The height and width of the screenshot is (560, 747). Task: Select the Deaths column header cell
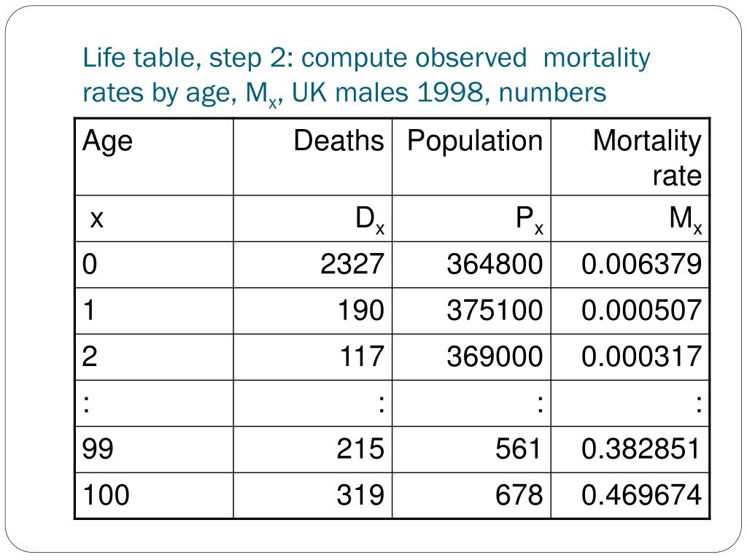point(312,157)
